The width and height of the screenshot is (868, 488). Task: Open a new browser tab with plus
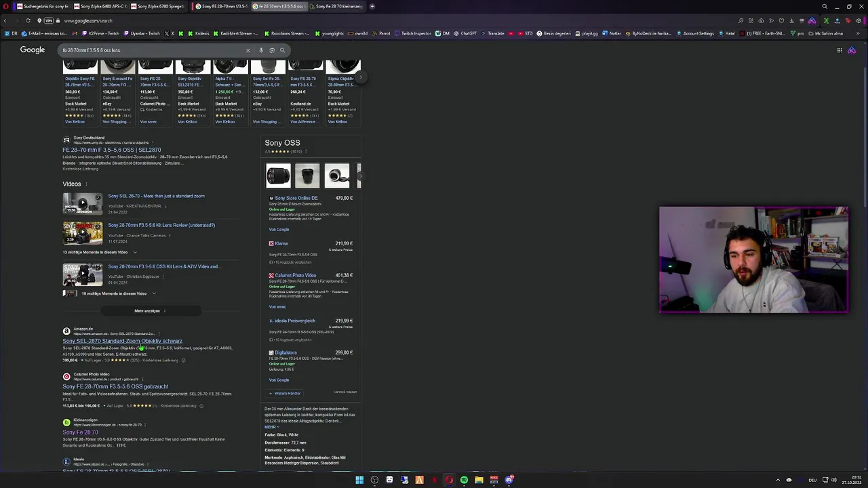[372, 6]
